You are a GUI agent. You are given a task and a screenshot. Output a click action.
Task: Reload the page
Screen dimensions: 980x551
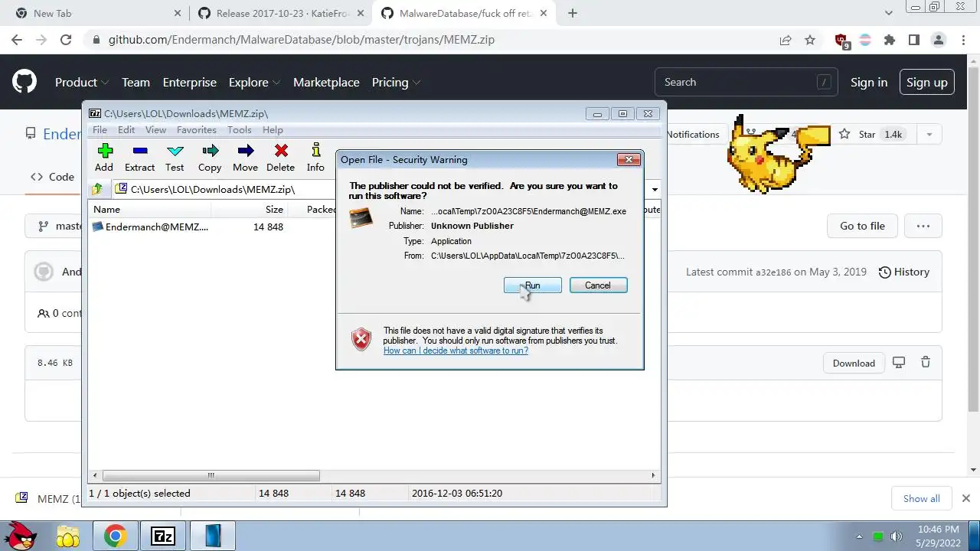[66, 40]
